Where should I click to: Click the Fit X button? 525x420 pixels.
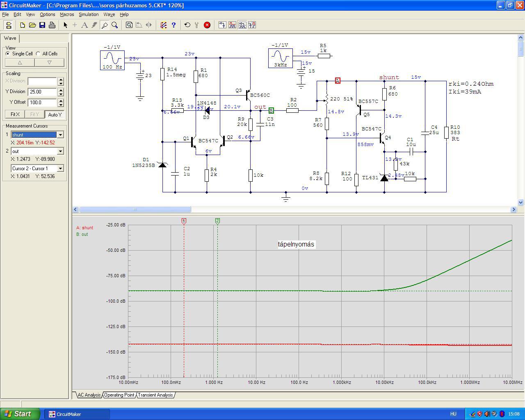(x=15, y=114)
